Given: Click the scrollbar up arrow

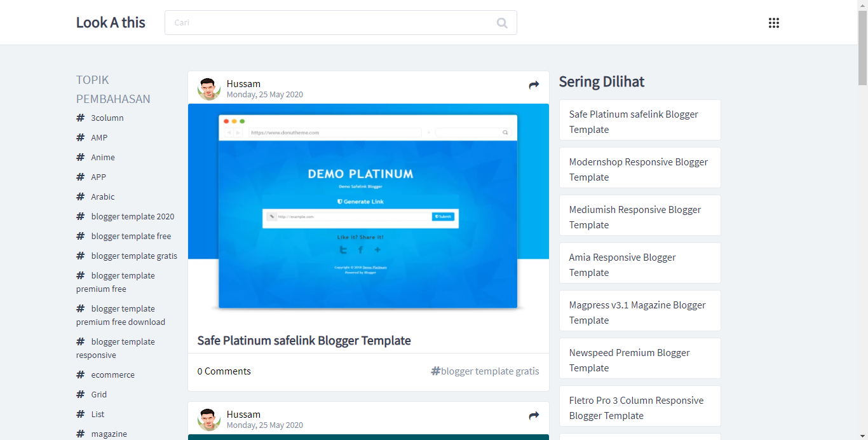Looking at the screenshot, I should (x=862, y=5).
